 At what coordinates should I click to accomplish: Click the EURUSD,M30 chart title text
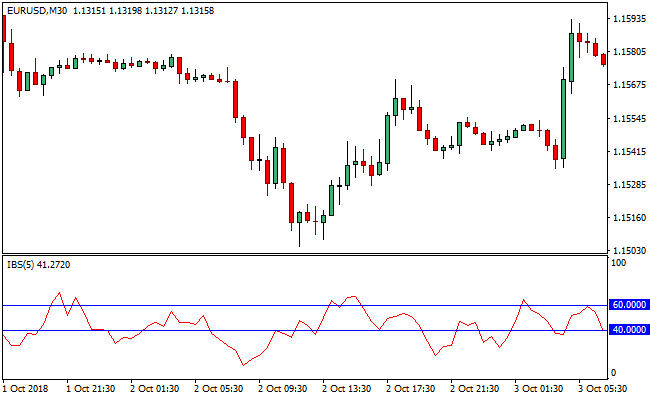coord(37,11)
